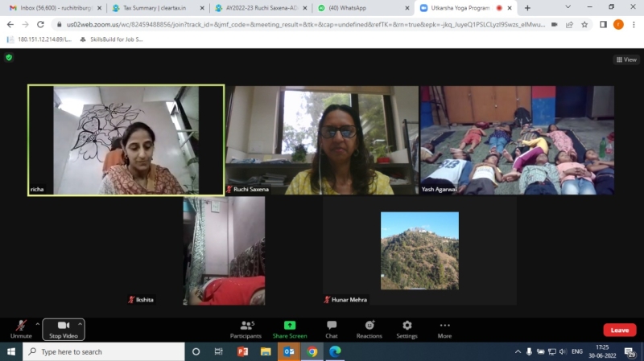Viewport: 644px width, 361px height.
Task: Select Yash Agarwal's video tile
Action: pos(517,141)
